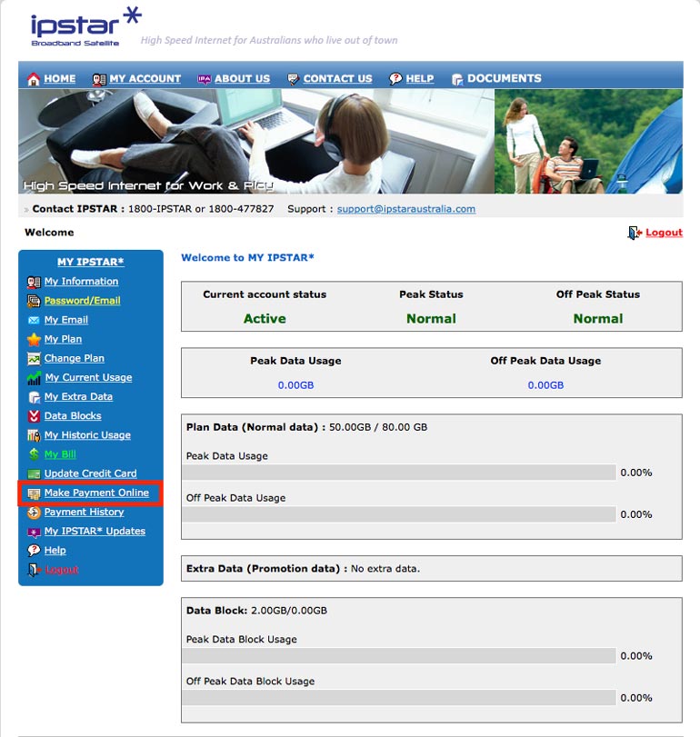Click the Update Credit Card icon
The width and height of the screenshot is (700, 737).
tap(34, 473)
